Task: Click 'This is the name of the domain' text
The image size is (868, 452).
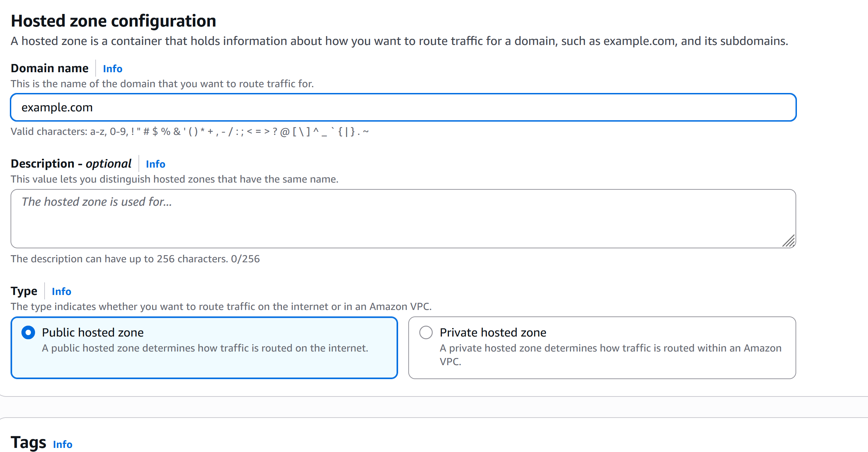Action: pos(162,84)
